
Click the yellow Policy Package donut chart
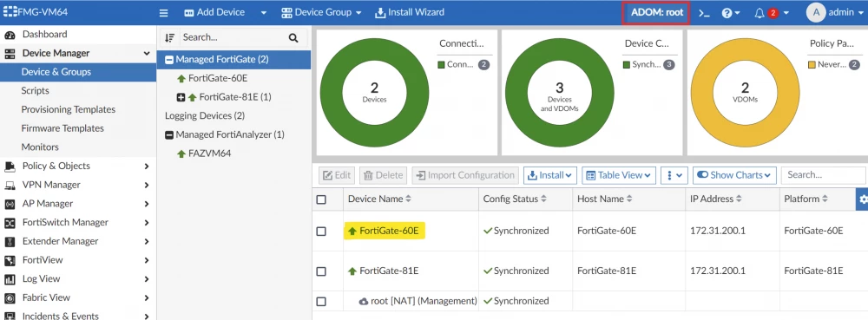[x=745, y=92]
